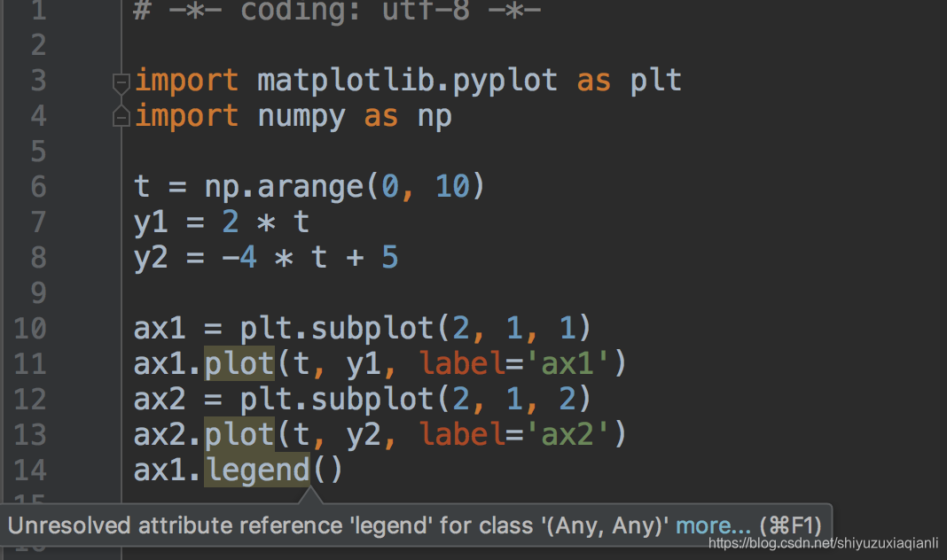Screen dimensions: 947x560
Task: Click the coding declaration comment on line 1
Action: 337,12
